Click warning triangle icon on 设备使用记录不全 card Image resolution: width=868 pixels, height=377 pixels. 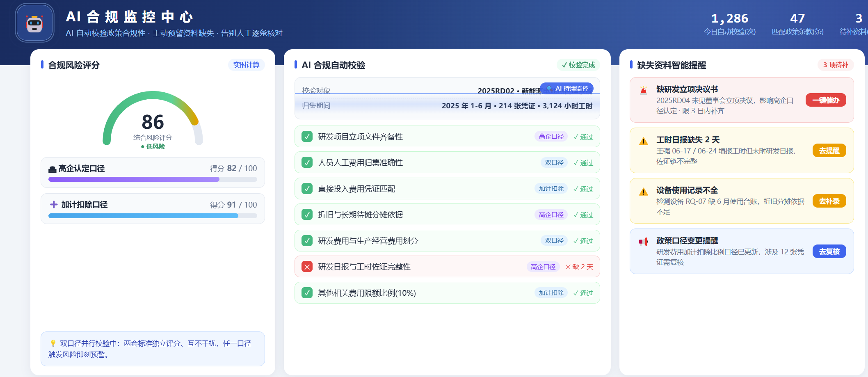pyautogui.click(x=644, y=192)
